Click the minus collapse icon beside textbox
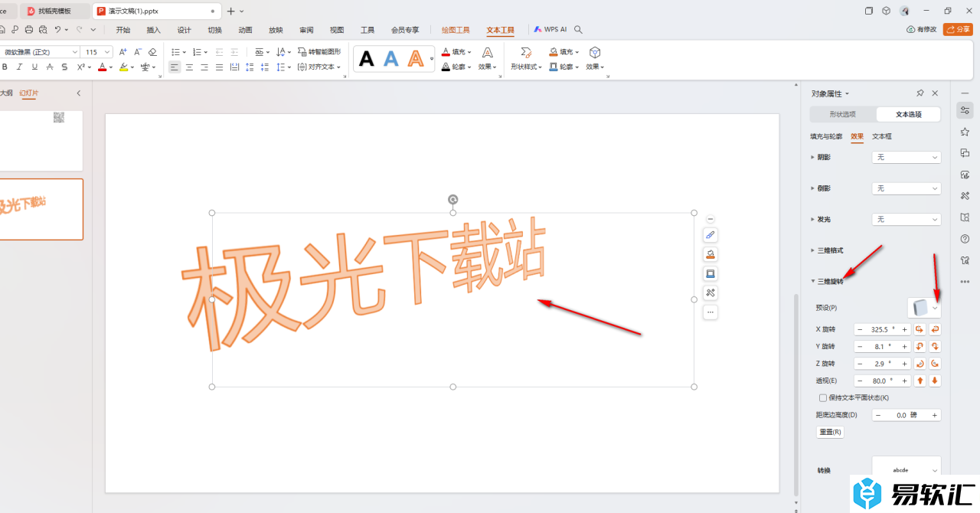This screenshot has width=980, height=513. (x=710, y=220)
